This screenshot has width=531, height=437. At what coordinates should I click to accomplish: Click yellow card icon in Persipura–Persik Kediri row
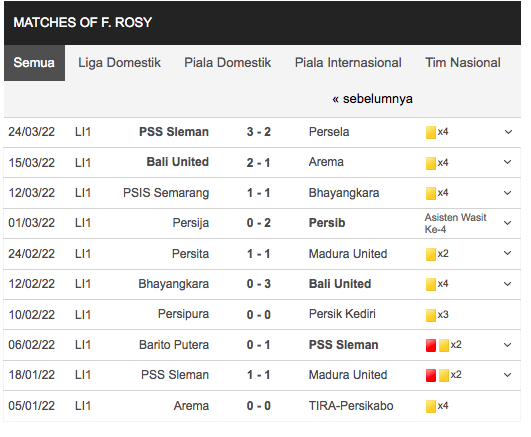pyautogui.click(x=430, y=315)
